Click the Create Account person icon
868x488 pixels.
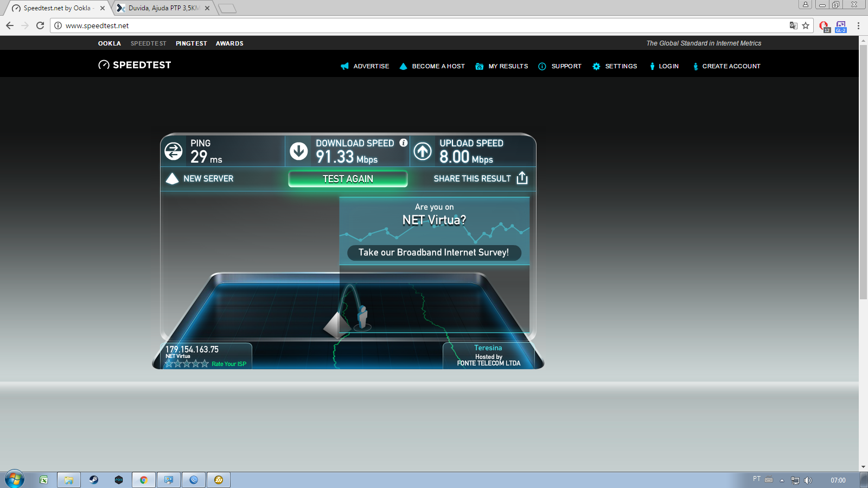(695, 66)
